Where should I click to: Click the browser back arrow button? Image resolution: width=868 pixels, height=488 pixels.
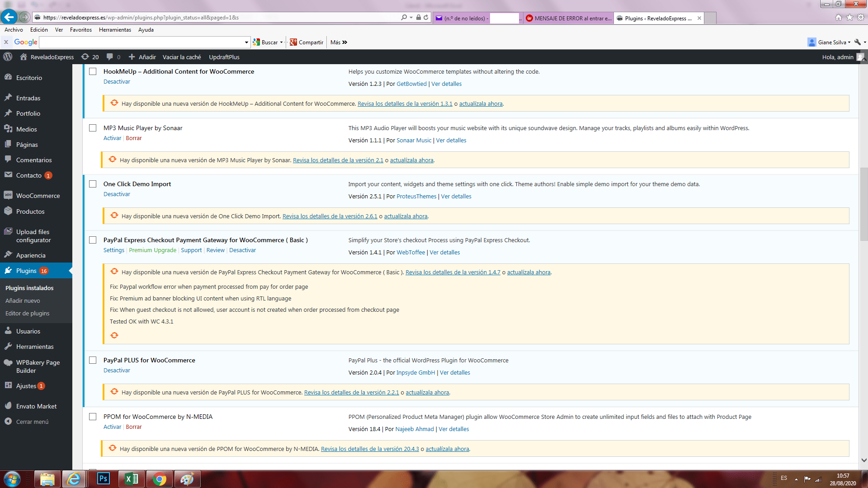coord(9,17)
